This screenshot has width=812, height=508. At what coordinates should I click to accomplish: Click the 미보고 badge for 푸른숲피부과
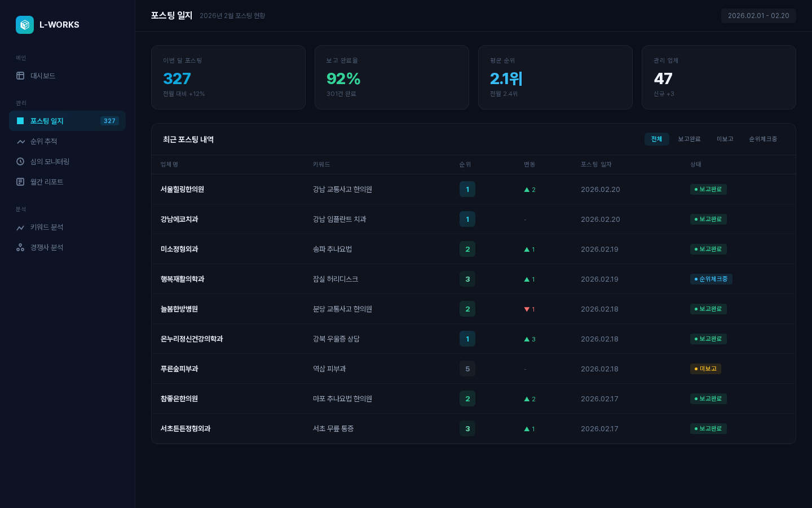[705, 369]
